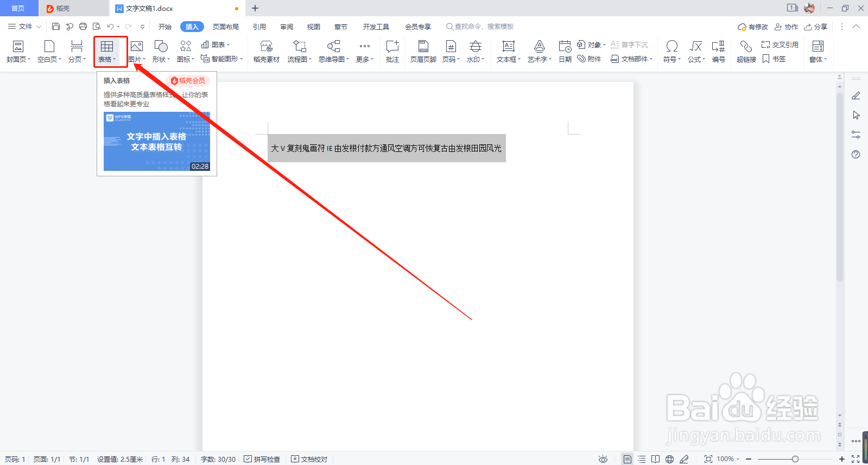
Task: Click the zoom slider handle
Action: [x=795, y=459]
